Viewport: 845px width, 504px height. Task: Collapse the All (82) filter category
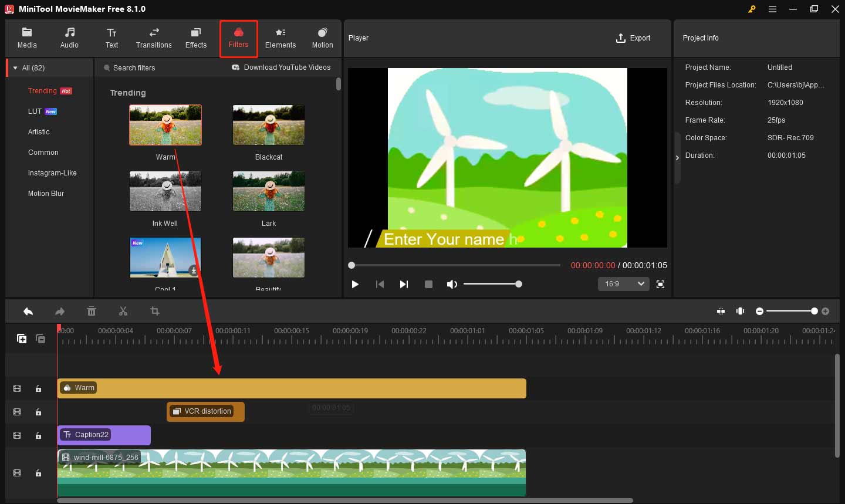point(15,68)
